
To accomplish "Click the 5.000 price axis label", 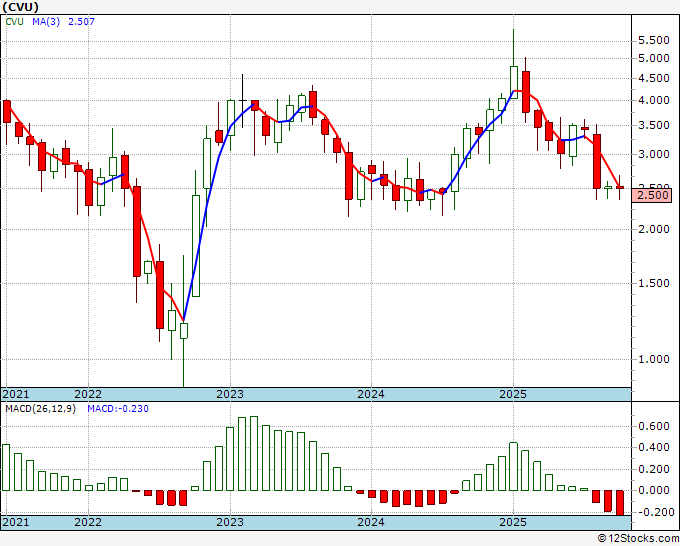I will (x=654, y=59).
